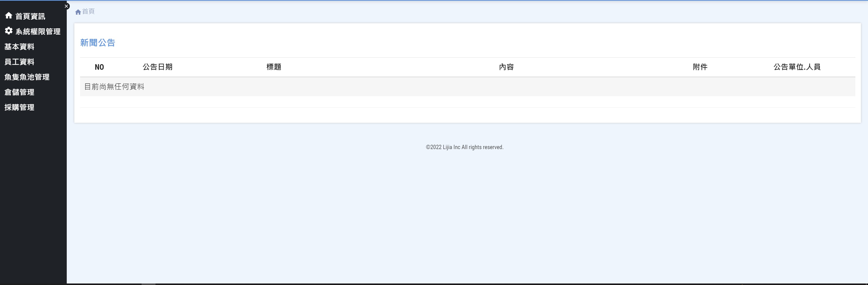Go to 採購管理 in the sidebar
The height and width of the screenshot is (285, 868).
pyautogui.click(x=19, y=107)
